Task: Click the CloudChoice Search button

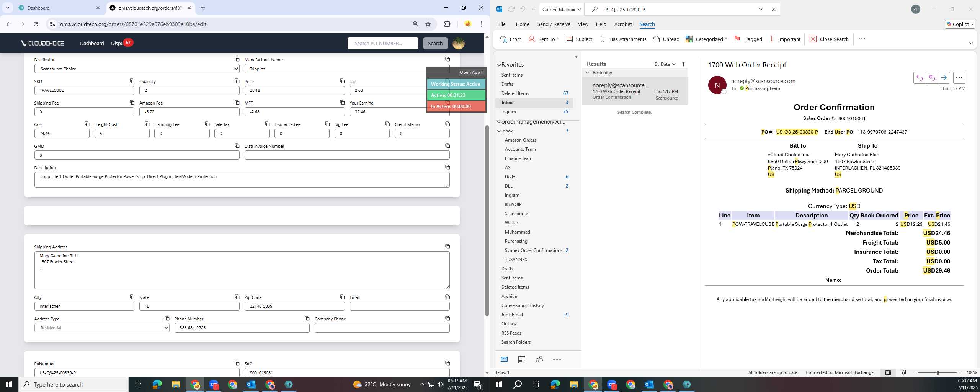Action: coord(435,43)
